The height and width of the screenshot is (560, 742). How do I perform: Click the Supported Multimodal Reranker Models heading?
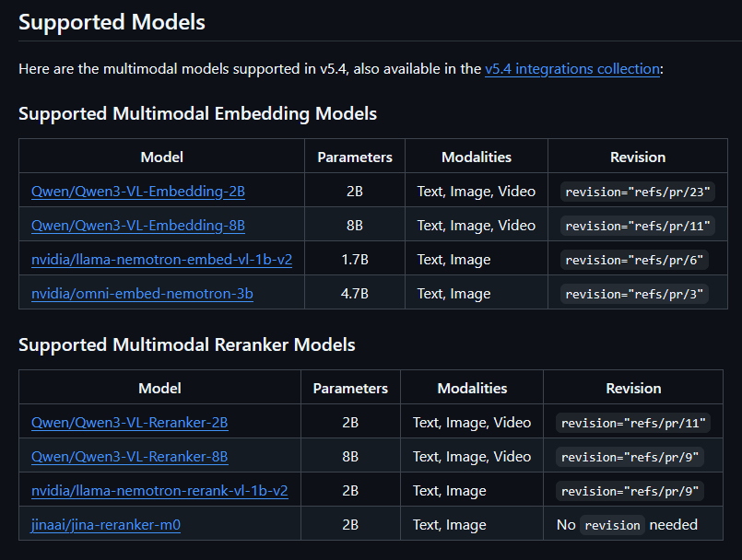(x=187, y=345)
